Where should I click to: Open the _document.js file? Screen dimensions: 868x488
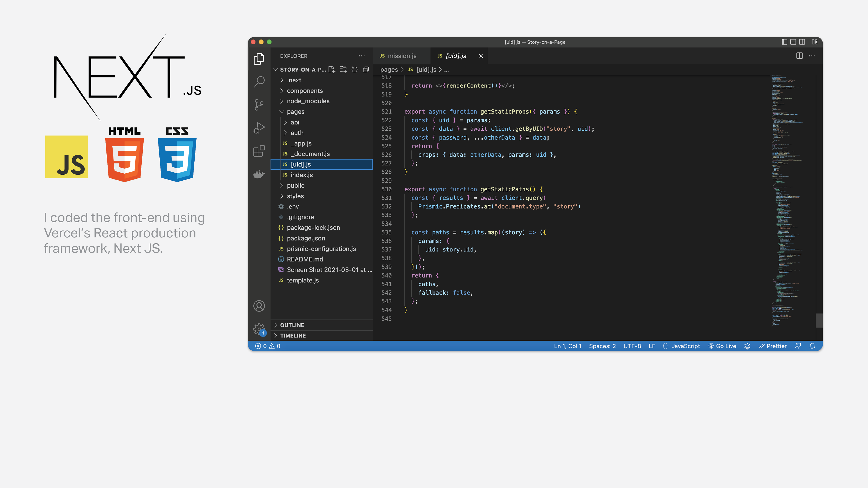(x=322, y=154)
